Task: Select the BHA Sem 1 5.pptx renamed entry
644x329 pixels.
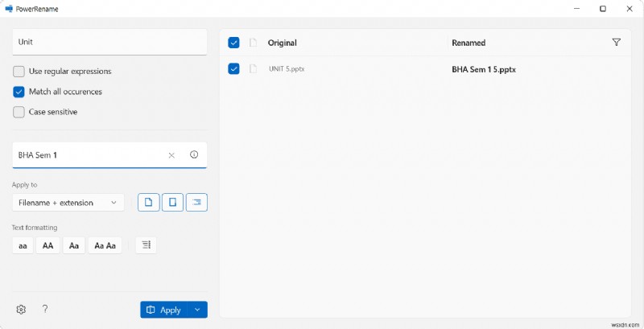Action: [x=484, y=69]
